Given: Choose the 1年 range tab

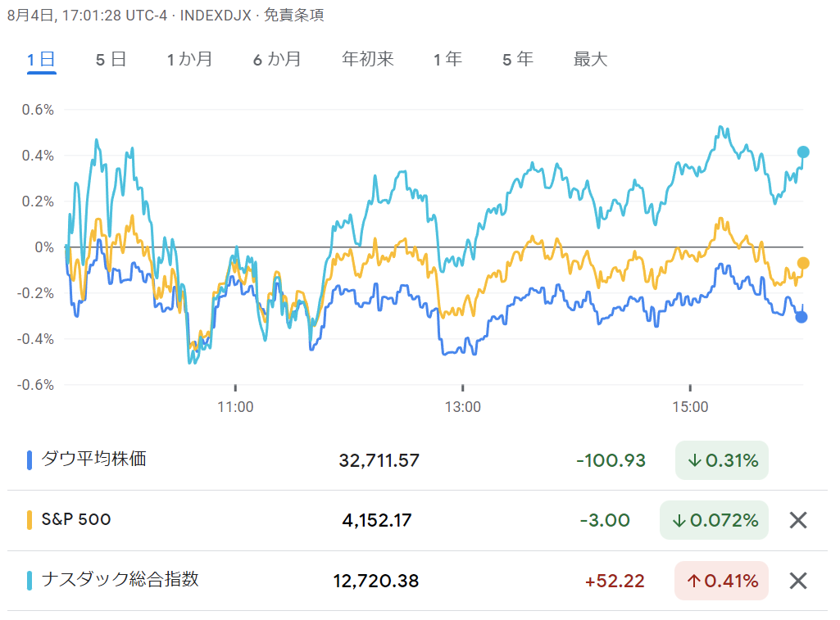Looking at the screenshot, I should point(447,59).
